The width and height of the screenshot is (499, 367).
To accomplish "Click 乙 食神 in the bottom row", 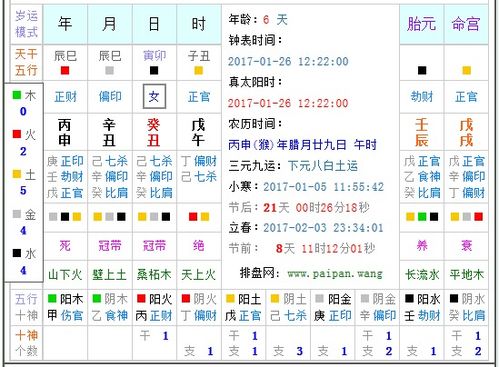I will tap(110, 315).
